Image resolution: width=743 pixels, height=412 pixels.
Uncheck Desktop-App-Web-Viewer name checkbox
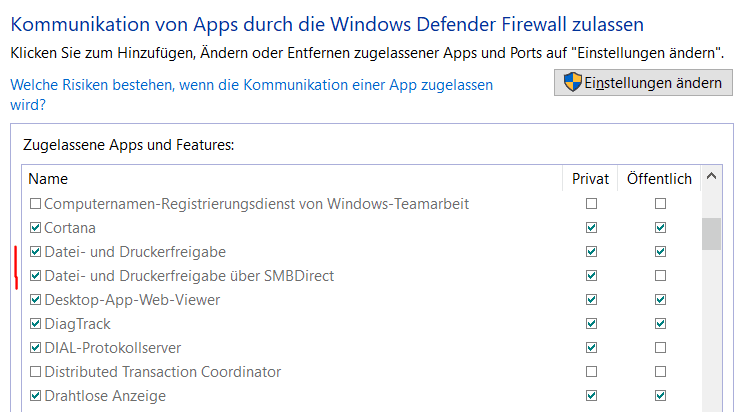click(36, 300)
